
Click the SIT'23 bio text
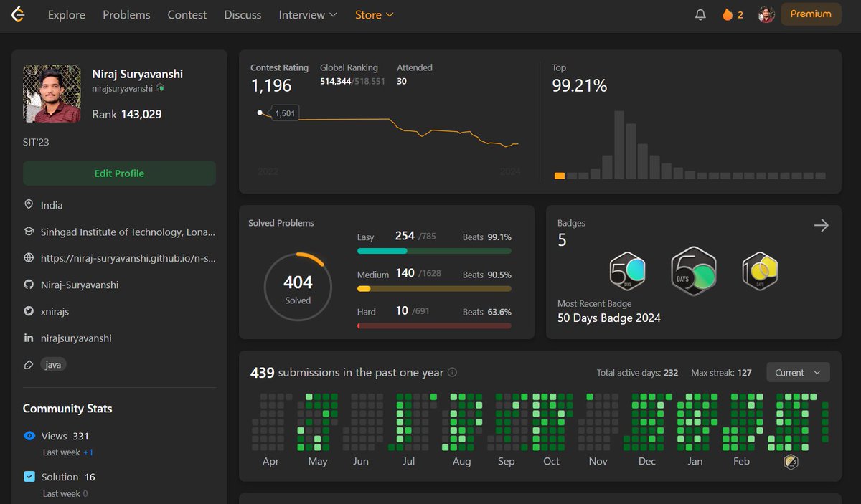[36, 142]
